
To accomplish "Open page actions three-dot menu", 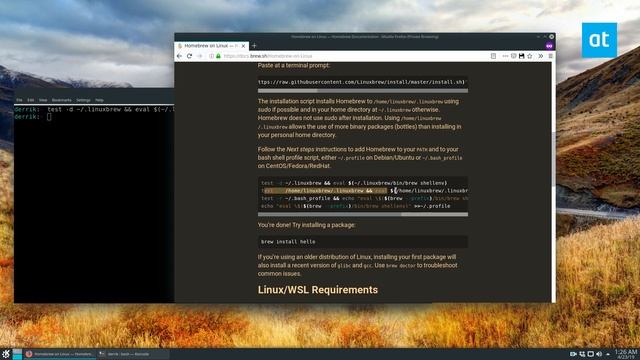I will [505, 56].
